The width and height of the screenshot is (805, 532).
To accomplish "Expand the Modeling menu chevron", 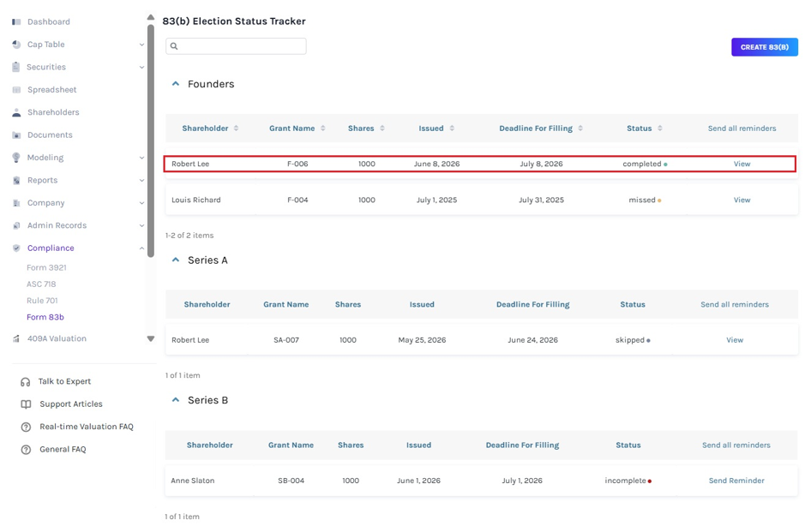I will [141, 158].
